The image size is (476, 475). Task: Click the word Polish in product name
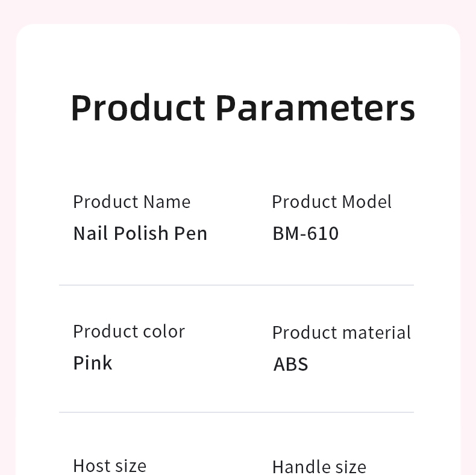tap(141, 233)
